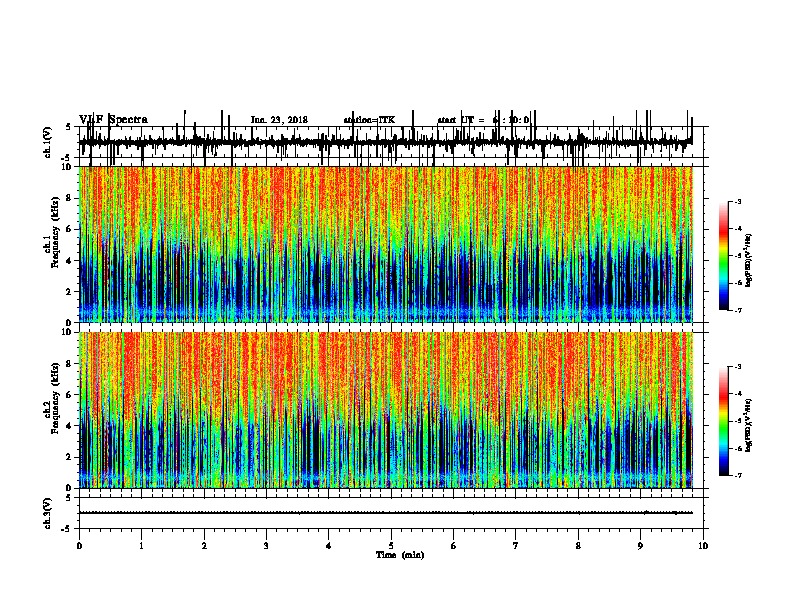Click time axis tick label 6
This screenshot has height=612, width=792.
[x=454, y=546]
